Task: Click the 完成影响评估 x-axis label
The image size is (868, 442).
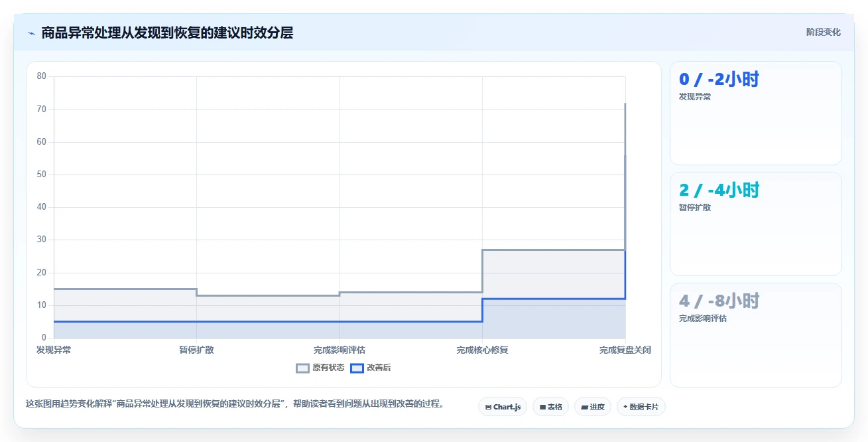Action: [340, 350]
